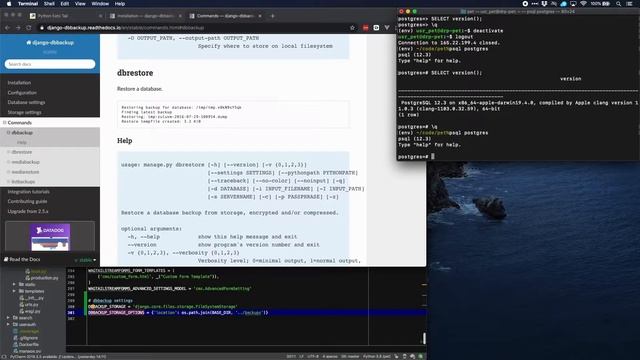Open Installation in docs sidebar
The image size is (640, 360).
[x=19, y=82]
